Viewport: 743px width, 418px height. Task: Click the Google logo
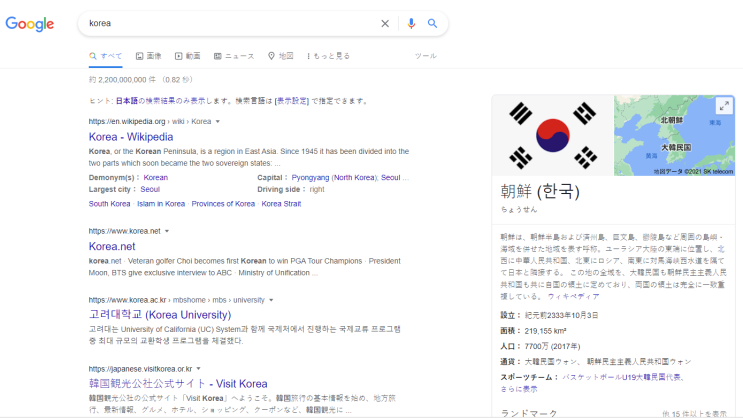pos(29,24)
